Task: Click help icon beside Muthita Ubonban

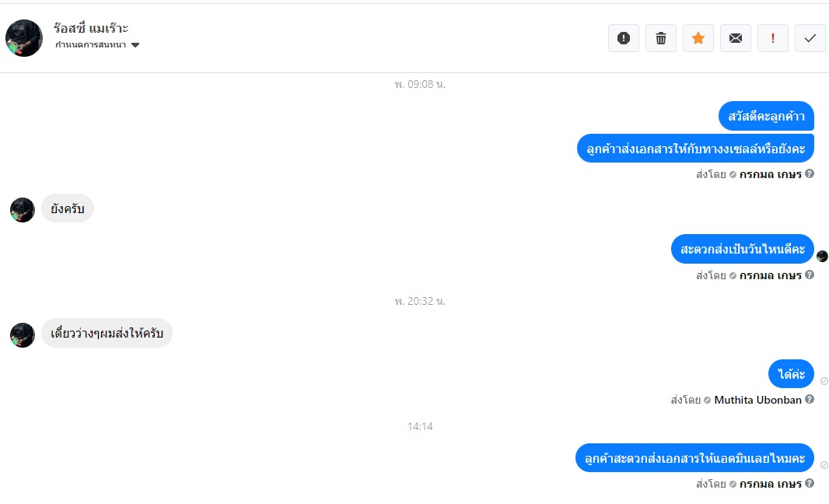Action: point(810,400)
